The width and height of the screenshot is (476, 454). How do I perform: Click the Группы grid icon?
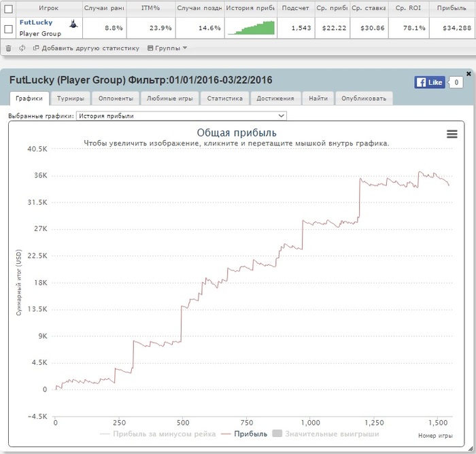[150, 48]
